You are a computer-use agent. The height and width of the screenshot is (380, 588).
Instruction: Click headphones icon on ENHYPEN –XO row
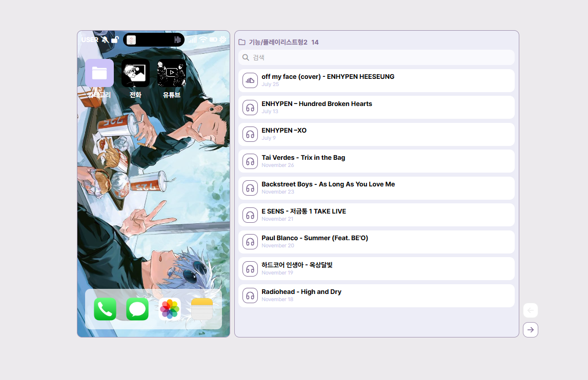250,134
